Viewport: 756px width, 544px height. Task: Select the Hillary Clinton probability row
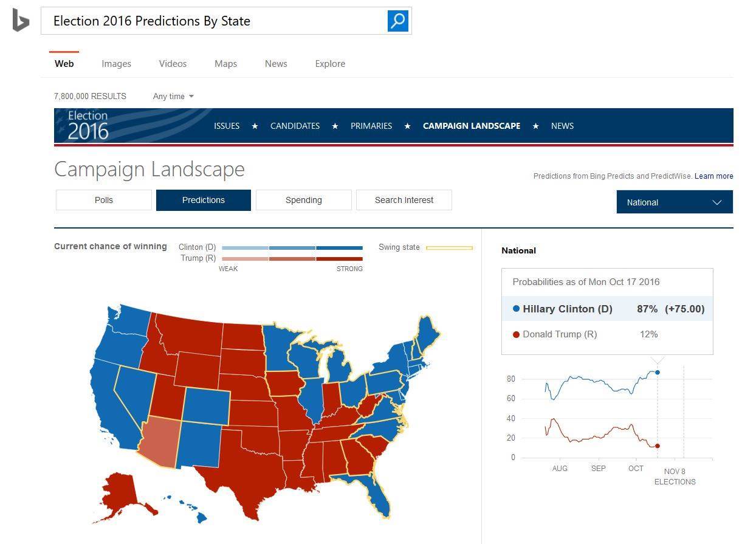[607, 309]
